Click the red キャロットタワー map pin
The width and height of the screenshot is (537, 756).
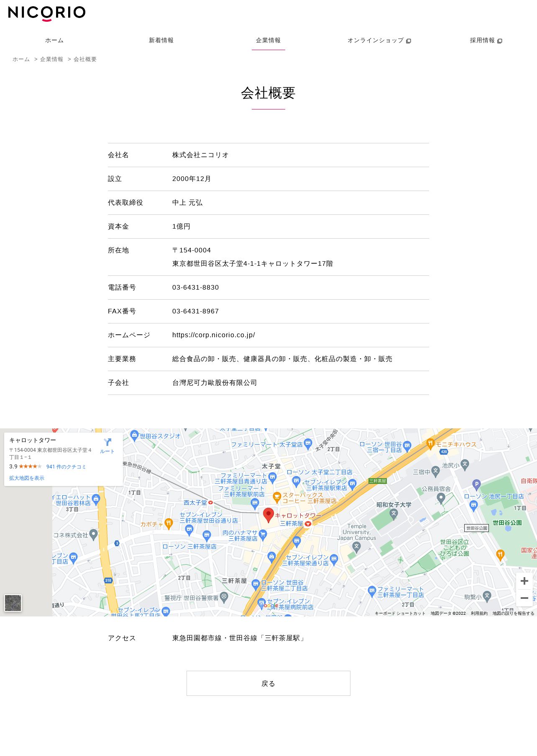pyautogui.click(x=268, y=515)
